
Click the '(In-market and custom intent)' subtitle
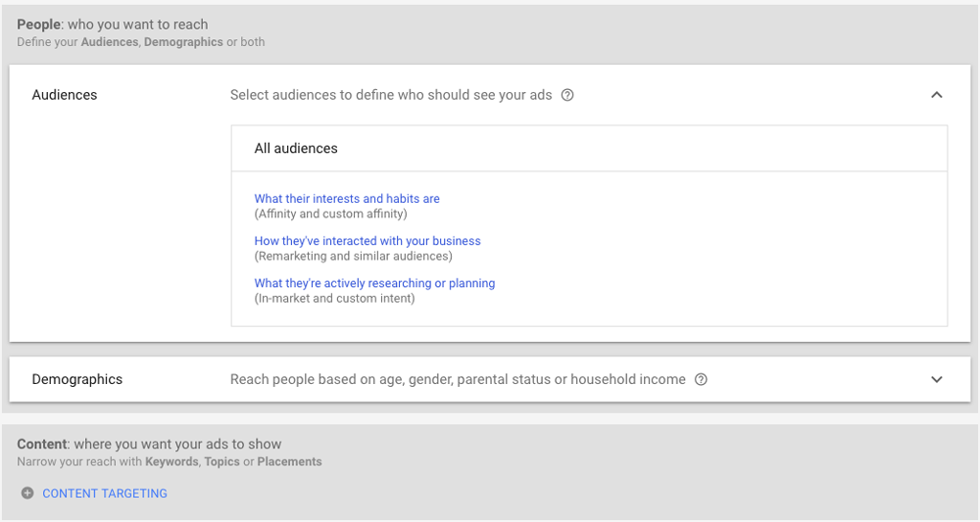[x=334, y=299]
